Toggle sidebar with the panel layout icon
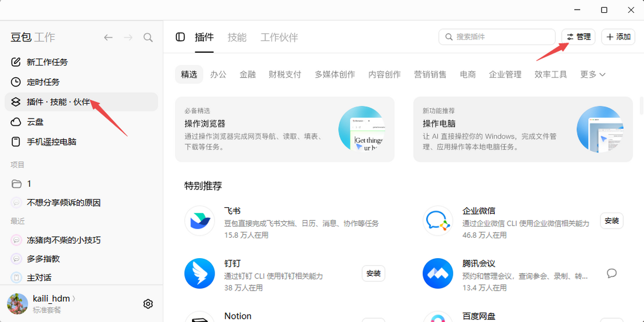 click(180, 37)
